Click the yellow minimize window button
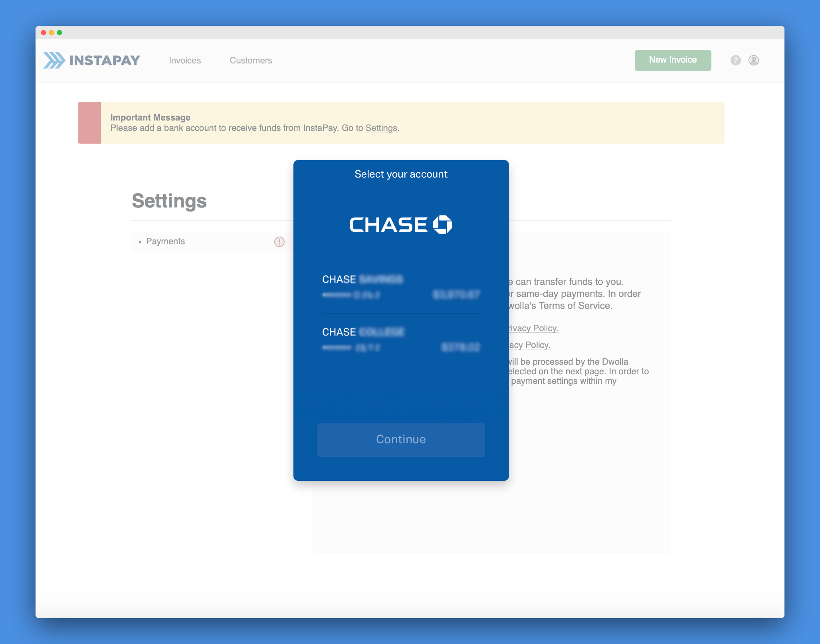 pyautogui.click(x=51, y=33)
